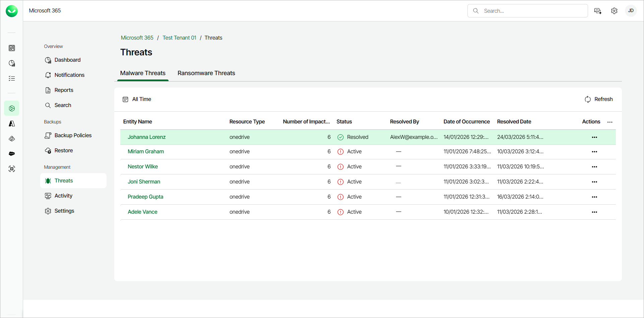Open the Dashboard grid icon in the left rail
Viewport: 644px width, 318px height.
click(x=12, y=48)
